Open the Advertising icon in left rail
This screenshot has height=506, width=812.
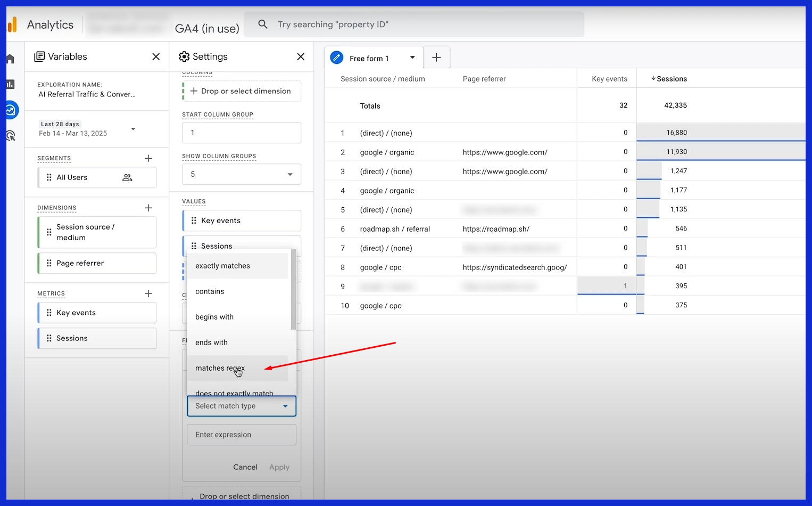point(11,136)
